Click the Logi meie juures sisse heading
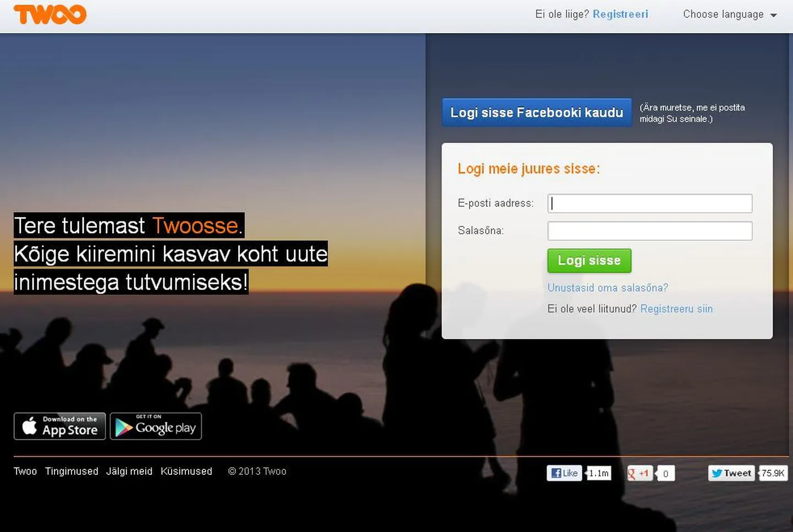Image resolution: width=793 pixels, height=532 pixels. [x=529, y=169]
